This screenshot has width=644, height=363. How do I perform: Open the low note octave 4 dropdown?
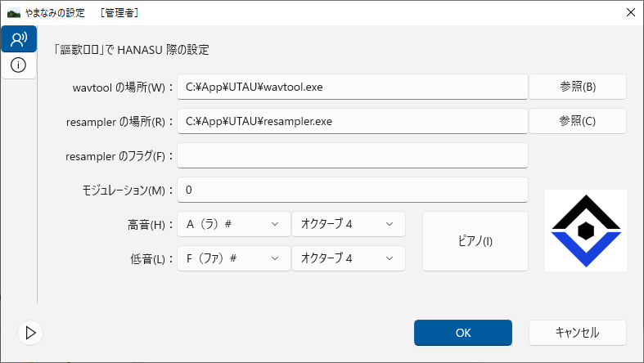(x=348, y=258)
